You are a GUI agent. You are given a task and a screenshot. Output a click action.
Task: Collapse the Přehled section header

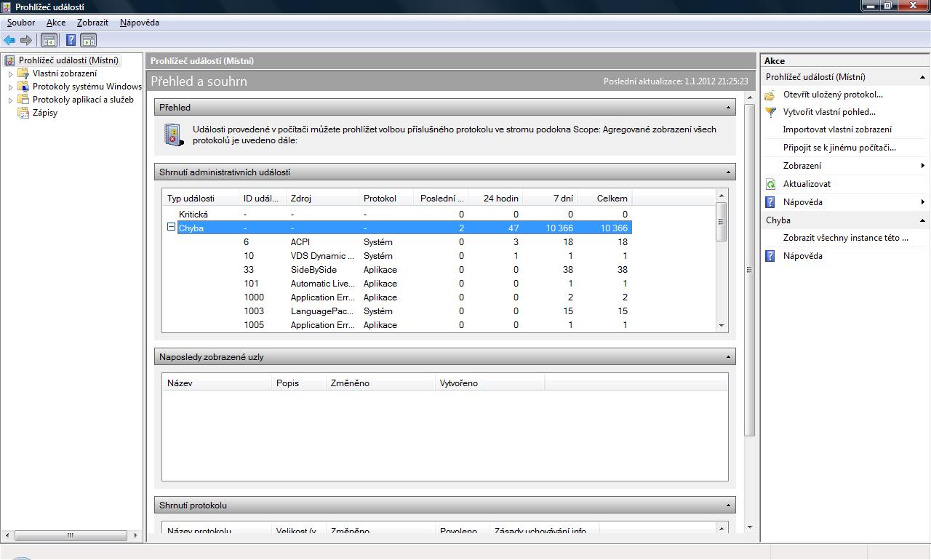tap(728, 108)
